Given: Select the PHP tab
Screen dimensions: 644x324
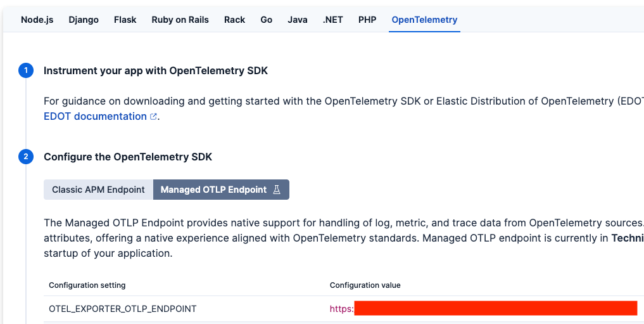Looking at the screenshot, I should point(367,20).
